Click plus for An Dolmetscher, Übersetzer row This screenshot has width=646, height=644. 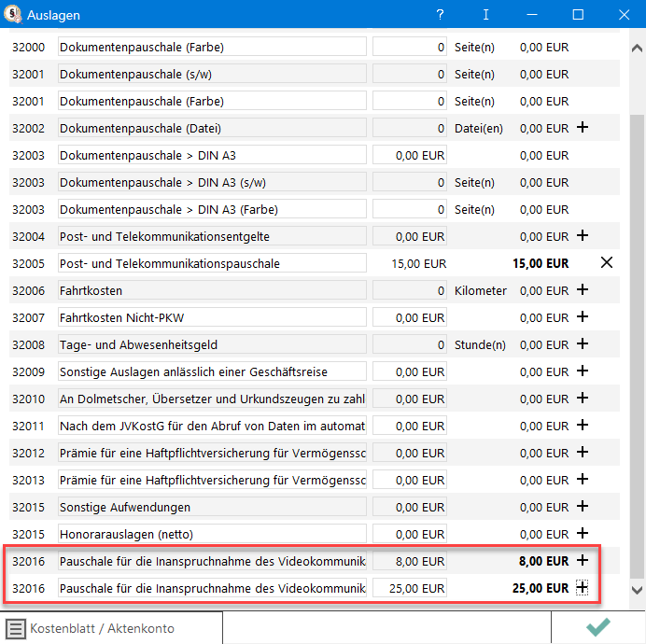tap(583, 398)
